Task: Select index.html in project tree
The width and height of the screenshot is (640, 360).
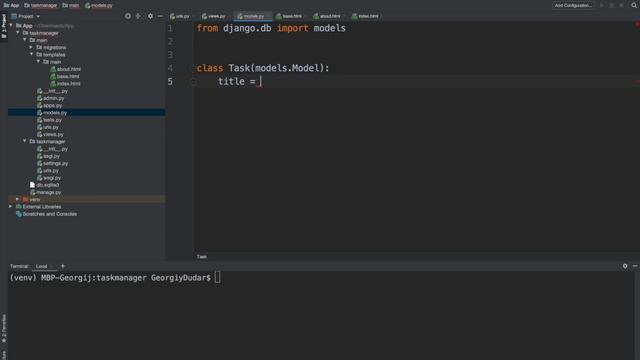Action: 69,84
